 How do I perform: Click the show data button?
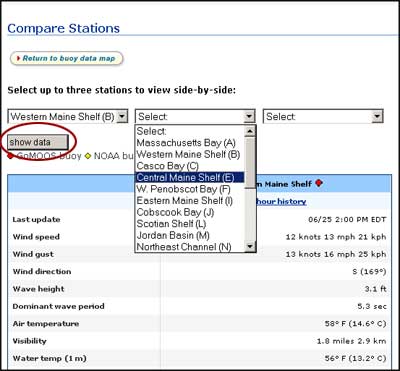pyautogui.click(x=38, y=142)
